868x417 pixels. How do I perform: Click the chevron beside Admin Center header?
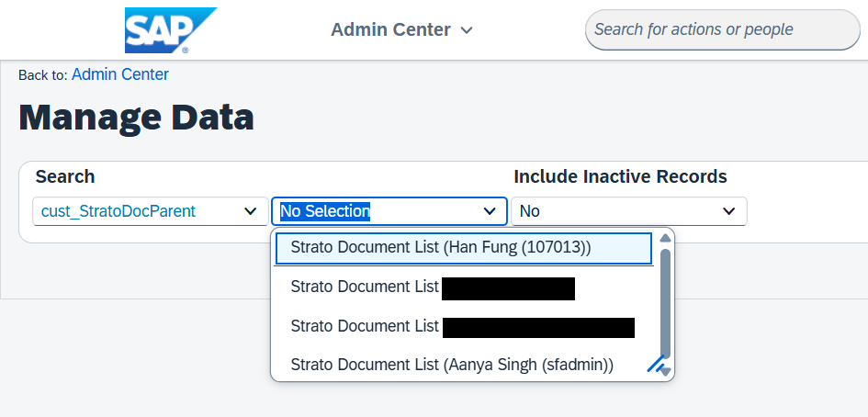coord(467,30)
